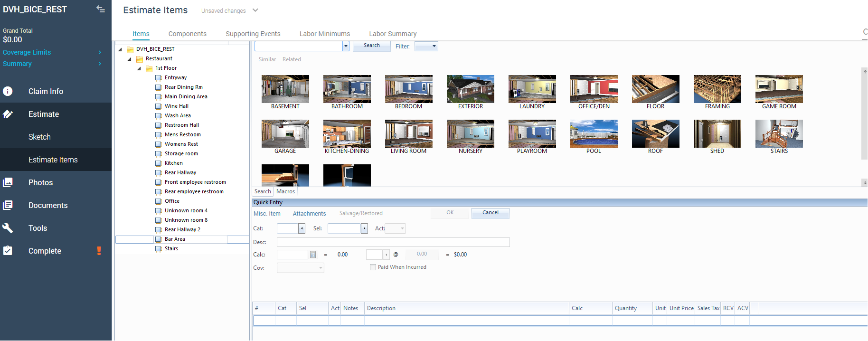The height and width of the screenshot is (341, 868).
Task: Enable the Paid When Incurred checkbox
Action: 373,267
